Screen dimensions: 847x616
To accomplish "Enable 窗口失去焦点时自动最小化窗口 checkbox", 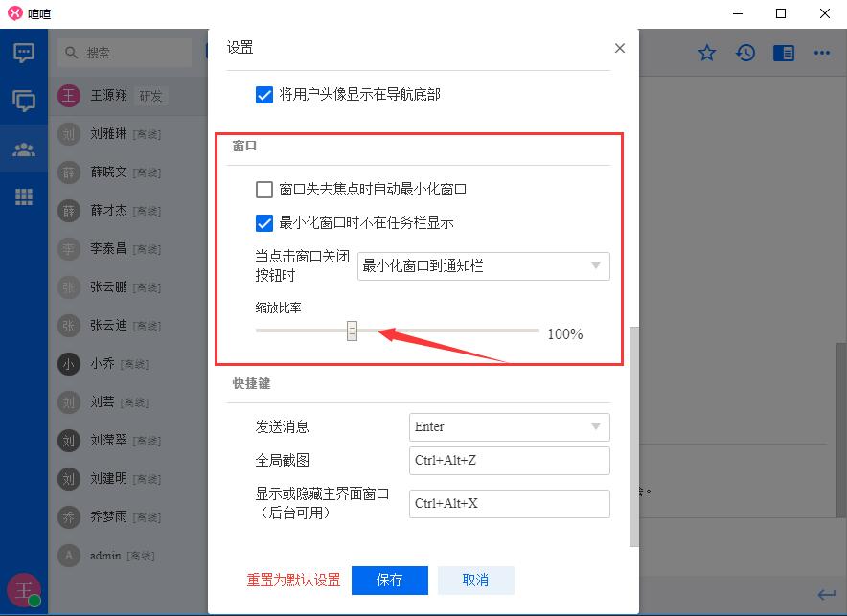I will 264,190.
